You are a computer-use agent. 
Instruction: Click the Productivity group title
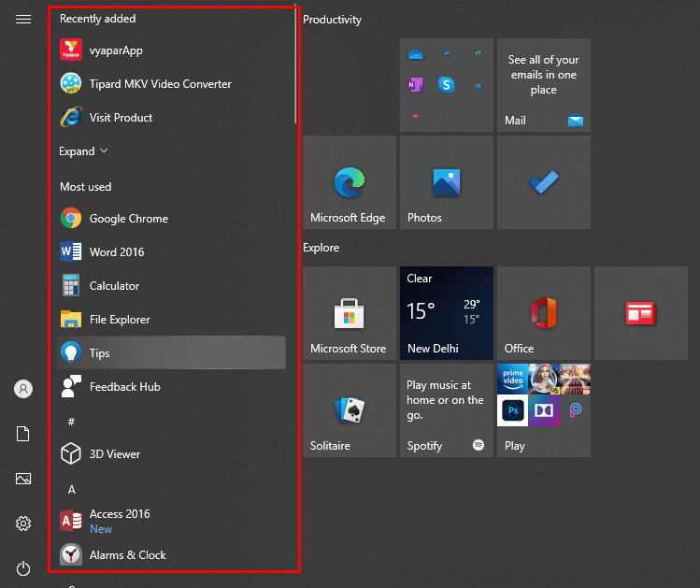pyautogui.click(x=332, y=20)
